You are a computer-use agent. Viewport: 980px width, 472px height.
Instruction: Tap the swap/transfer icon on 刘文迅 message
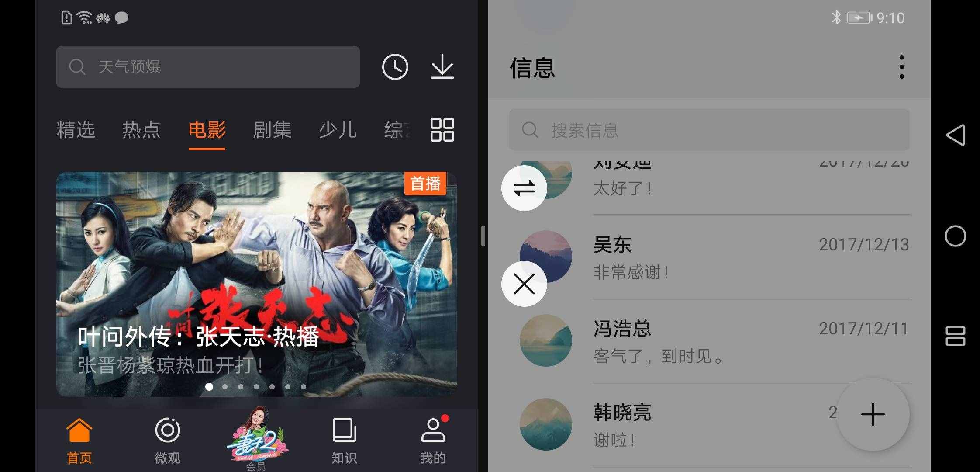click(525, 187)
